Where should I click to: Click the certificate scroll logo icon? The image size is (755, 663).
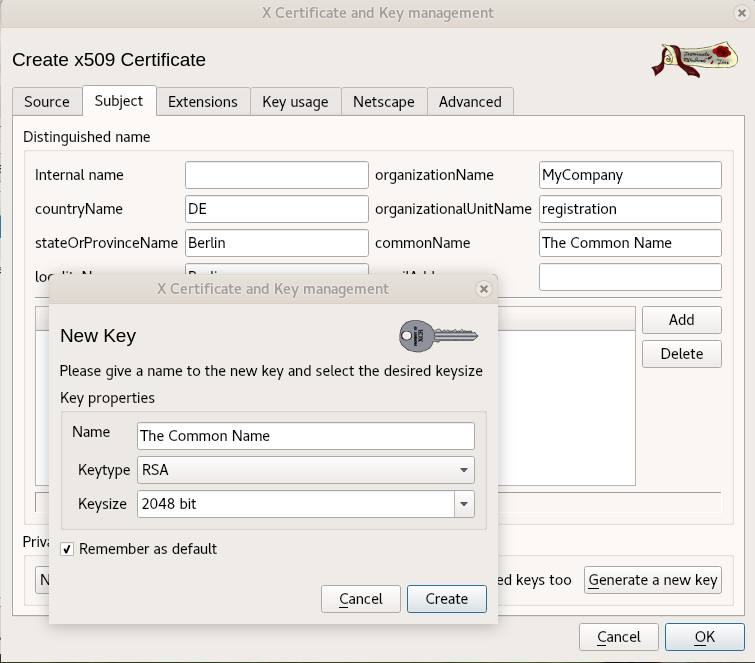pos(693,59)
